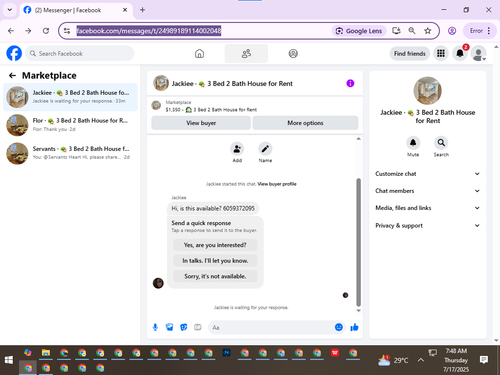Click the browser address bar URL

[x=149, y=31]
